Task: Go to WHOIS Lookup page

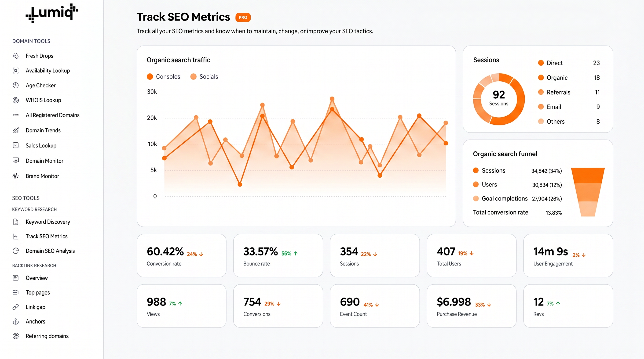Action: 44,100
